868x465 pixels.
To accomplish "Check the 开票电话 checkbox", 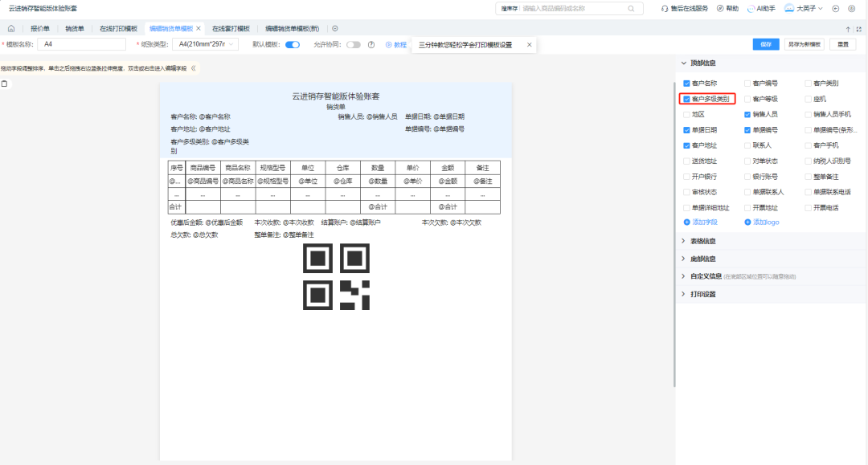I will (809, 208).
